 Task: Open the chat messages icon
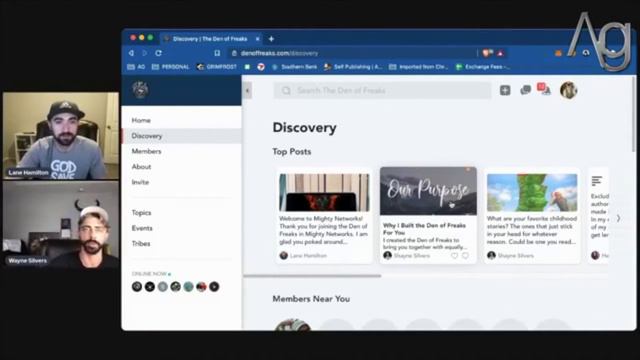coord(525,90)
